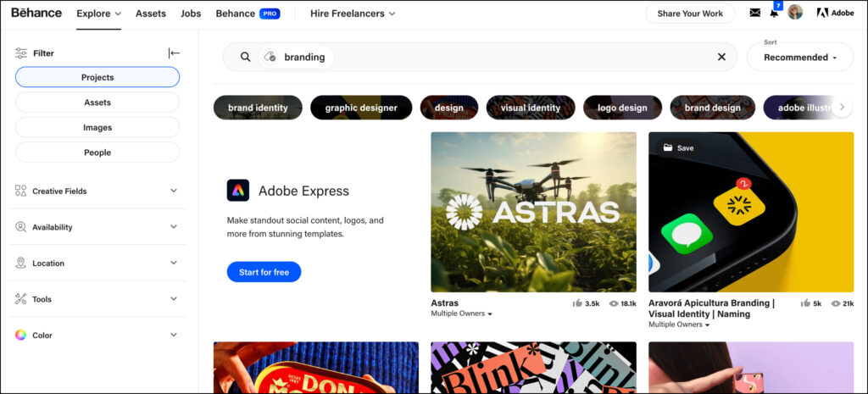This screenshot has height=394, width=868.
Task: Open the Aravorá Apicultura Branding title link
Action: click(711, 308)
